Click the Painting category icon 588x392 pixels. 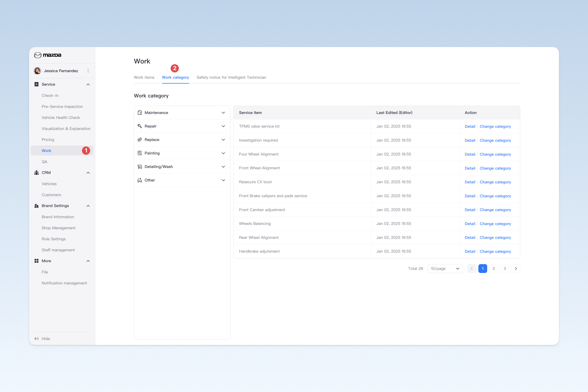140,153
